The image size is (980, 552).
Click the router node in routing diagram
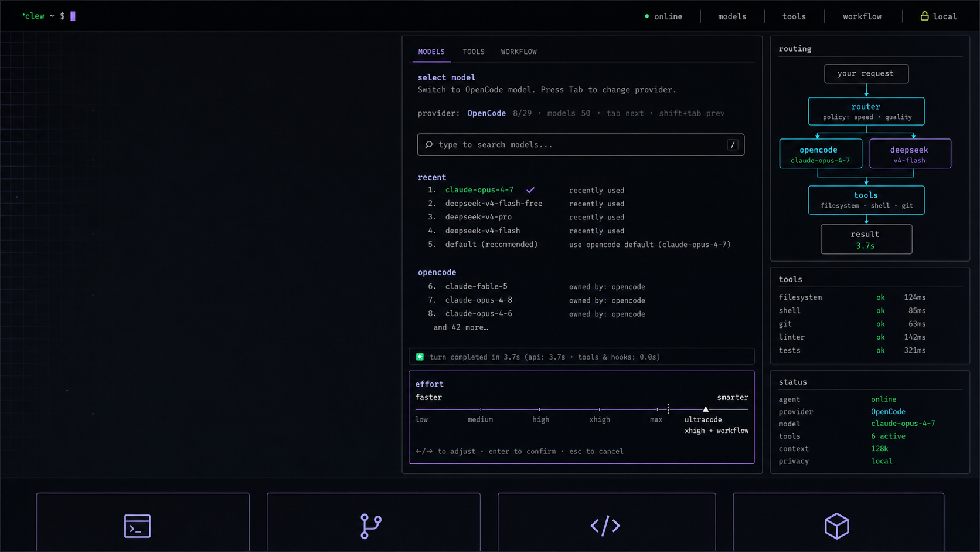point(866,111)
